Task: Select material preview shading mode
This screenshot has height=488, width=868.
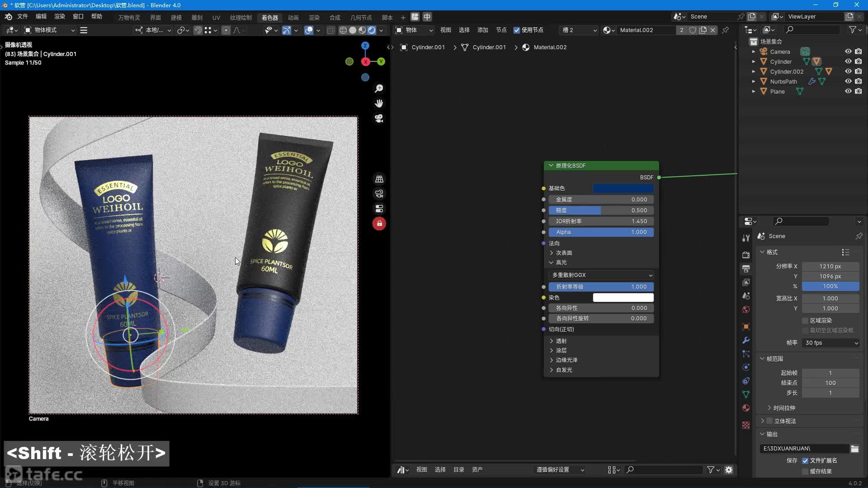Action: (362, 30)
